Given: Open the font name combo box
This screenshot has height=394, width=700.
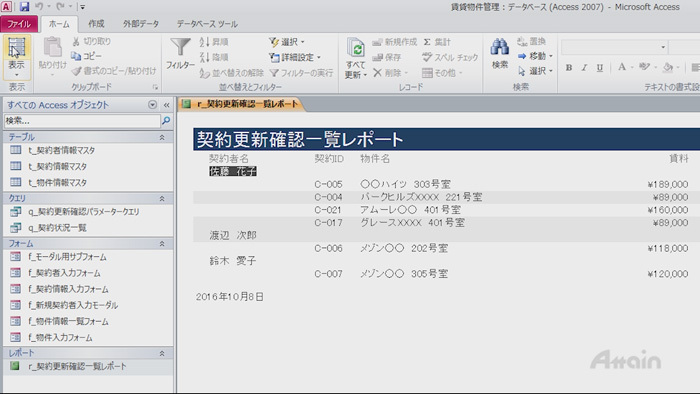Looking at the screenshot, I should 614,47.
